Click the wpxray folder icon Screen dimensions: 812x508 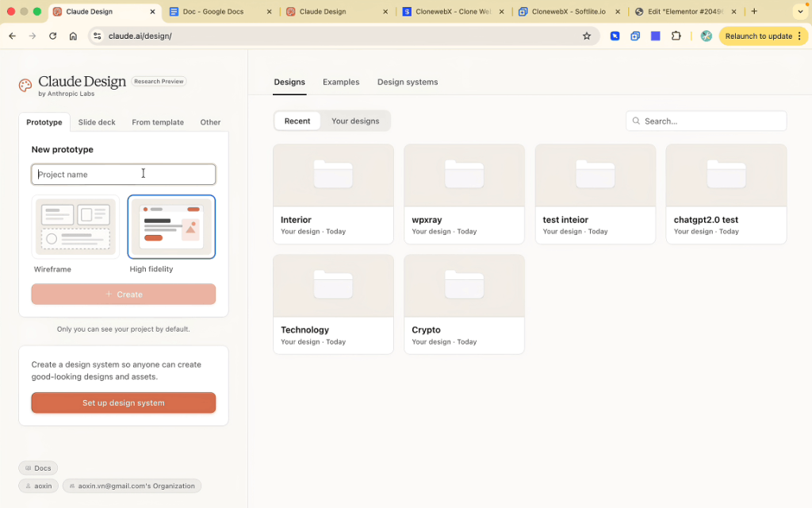464,174
